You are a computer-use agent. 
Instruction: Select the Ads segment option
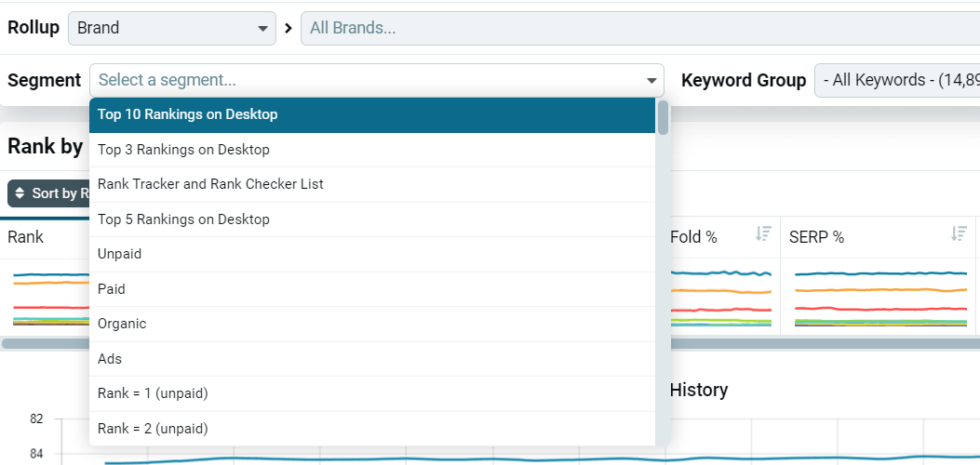(x=372, y=359)
